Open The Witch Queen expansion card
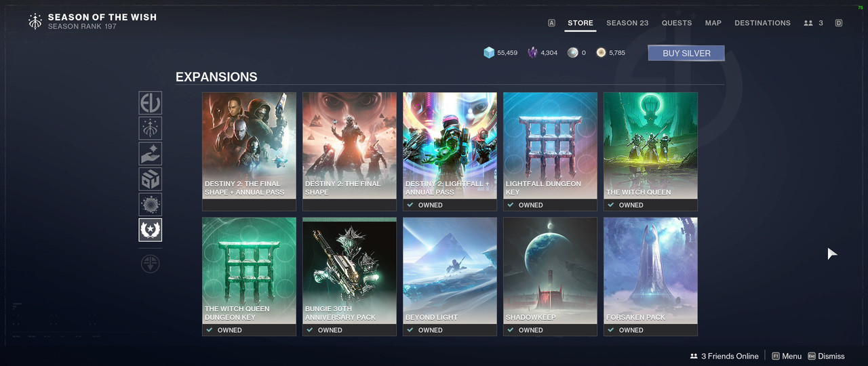Viewport: 868px width, 366px height. pyautogui.click(x=650, y=151)
